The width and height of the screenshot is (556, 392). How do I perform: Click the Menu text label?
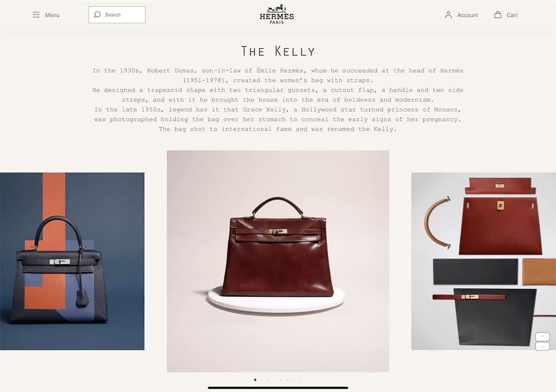point(52,15)
